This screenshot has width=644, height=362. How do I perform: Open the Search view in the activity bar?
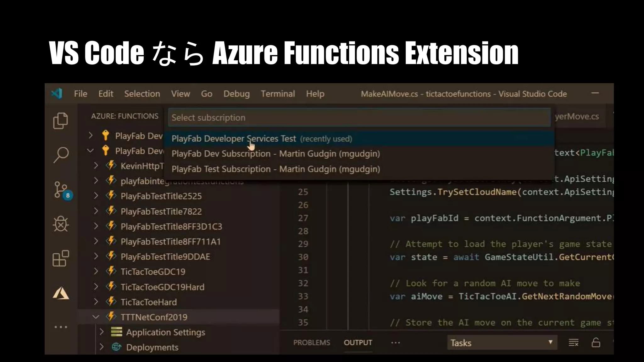pyautogui.click(x=61, y=155)
